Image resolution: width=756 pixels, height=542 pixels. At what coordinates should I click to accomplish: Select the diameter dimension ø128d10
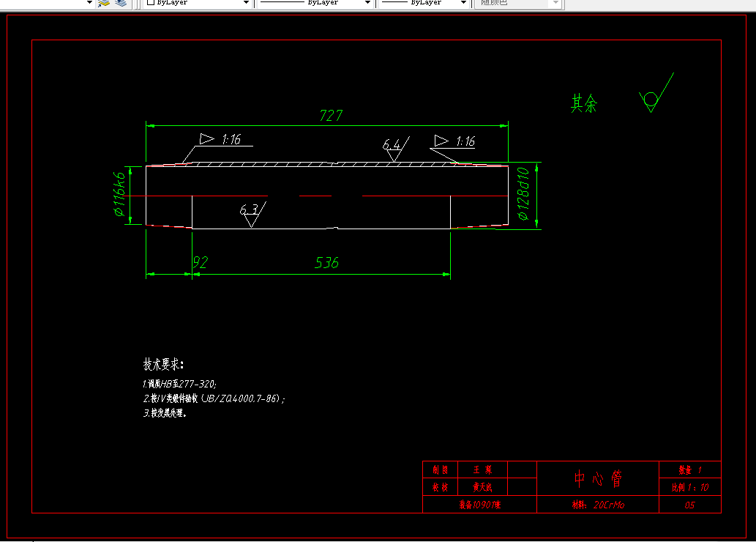click(523, 193)
